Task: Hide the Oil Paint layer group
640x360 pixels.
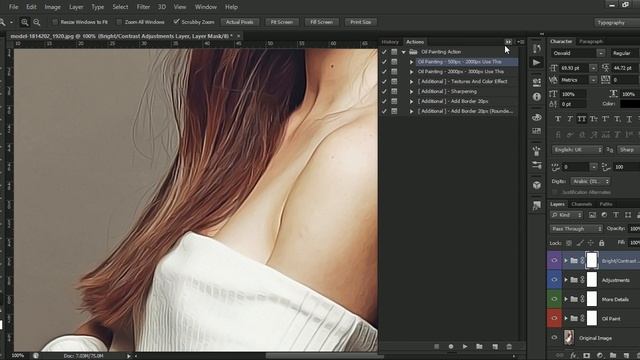Action: pos(554,318)
